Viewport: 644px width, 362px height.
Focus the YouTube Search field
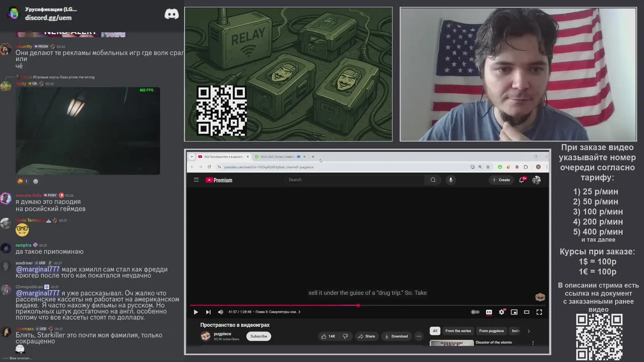point(355,180)
